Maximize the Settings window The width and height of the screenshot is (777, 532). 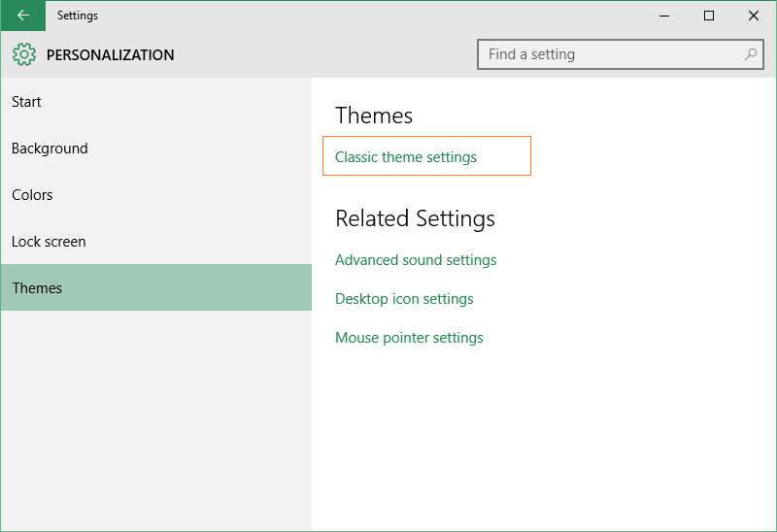[x=709, y=16]
